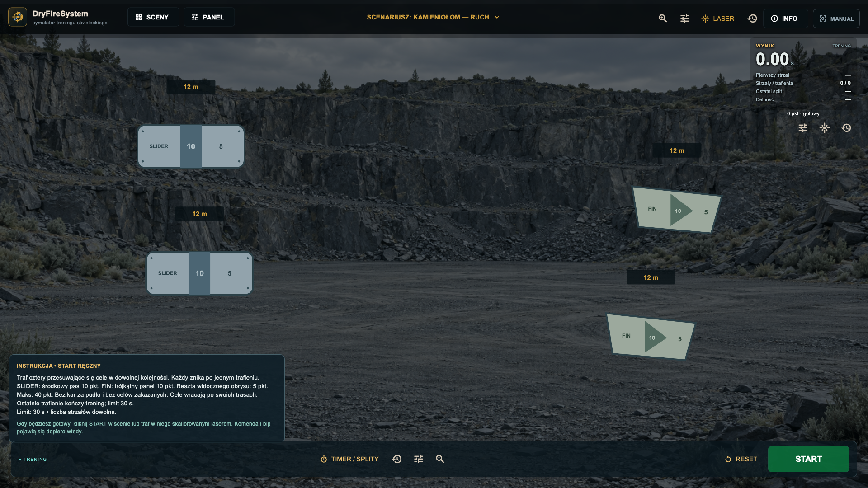
Task: Click the green START button
Action: click(808, 459)
